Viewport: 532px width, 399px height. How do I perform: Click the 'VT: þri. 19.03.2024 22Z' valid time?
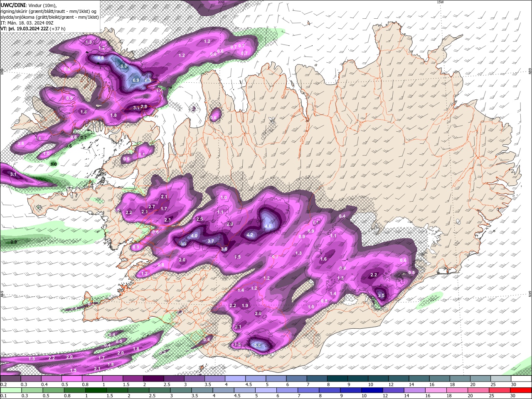point(25,29)
